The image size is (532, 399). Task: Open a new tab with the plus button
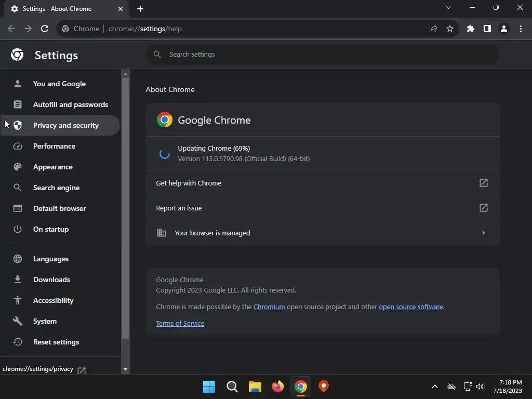pos(140,9)
